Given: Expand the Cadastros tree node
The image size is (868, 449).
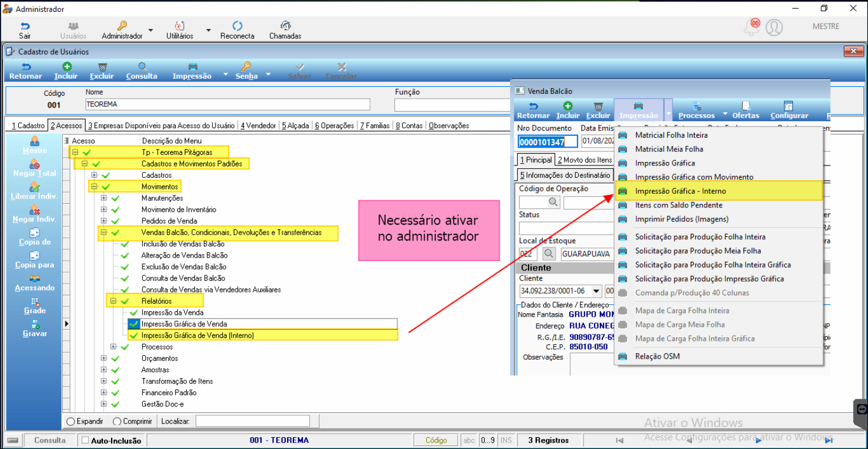Looking at the screenshot, I should (94, 175).
